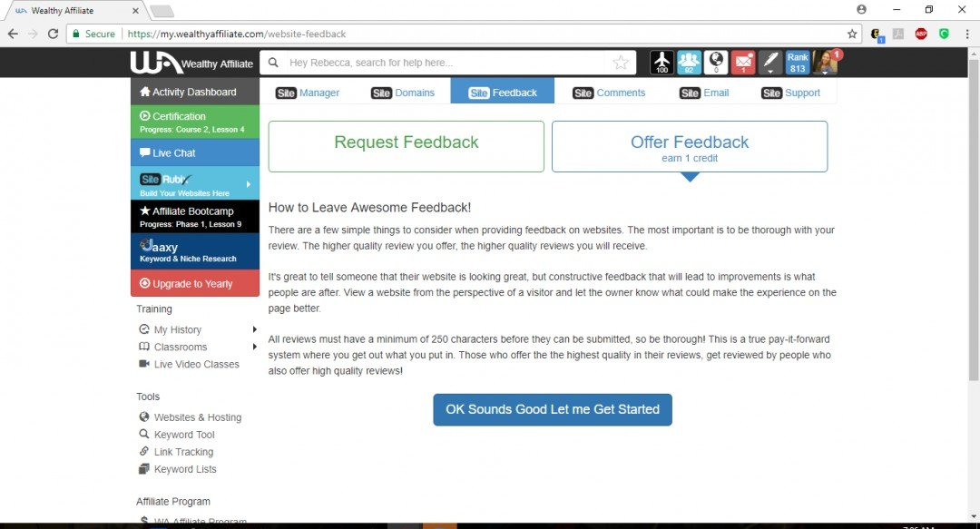Open a new browser tab
The width and height of the screenshot is (980, 529).
(x=162, y=11)
